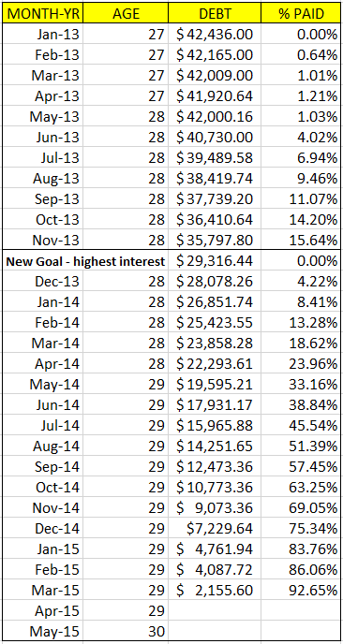Select the 51.39% paid cell
This screenshot has height=644, width=343.
pos(301,446)
